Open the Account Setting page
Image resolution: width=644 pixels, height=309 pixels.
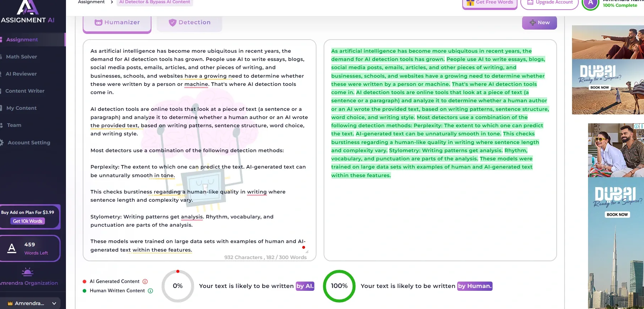click(29, 143)
